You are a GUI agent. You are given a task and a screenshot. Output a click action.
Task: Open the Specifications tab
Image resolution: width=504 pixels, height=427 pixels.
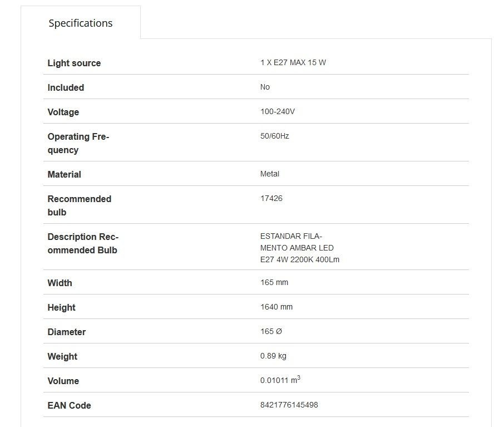coord(80,23)
